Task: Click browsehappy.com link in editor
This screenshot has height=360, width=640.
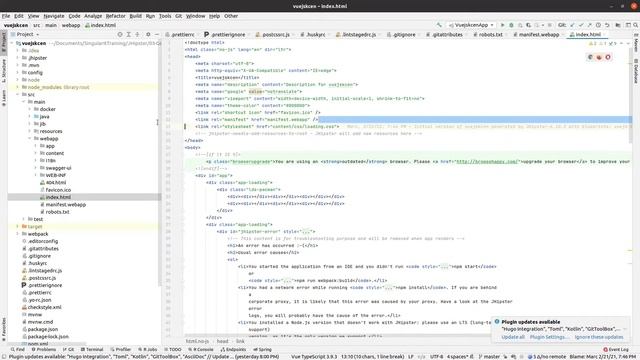Action: [487, 161]
